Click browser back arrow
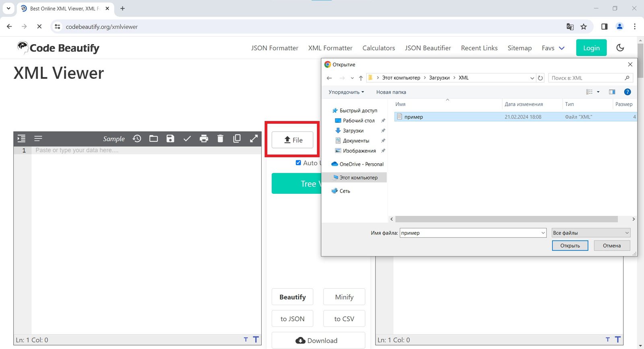This screenshot has width=644, height=349. tap(9, 27)
